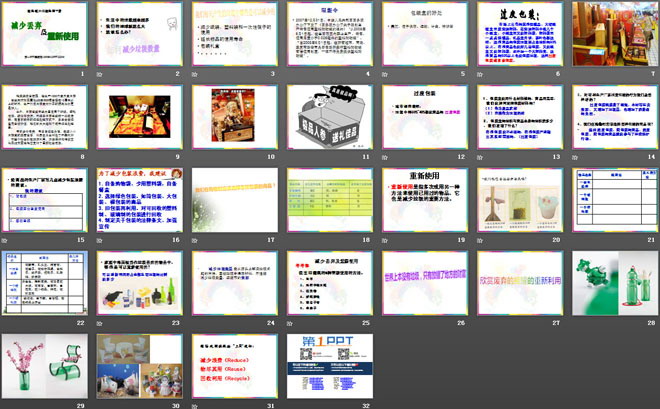Click animation star icon under slide 3
This screenshot has height=409, width=660.
[x=195, y=74]
